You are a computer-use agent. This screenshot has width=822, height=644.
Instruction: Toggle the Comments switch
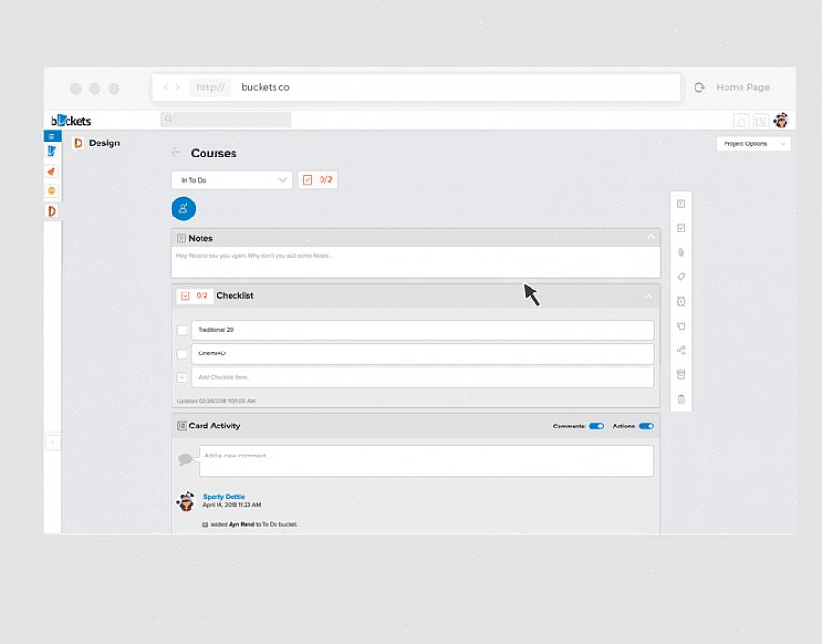point(595,426)
